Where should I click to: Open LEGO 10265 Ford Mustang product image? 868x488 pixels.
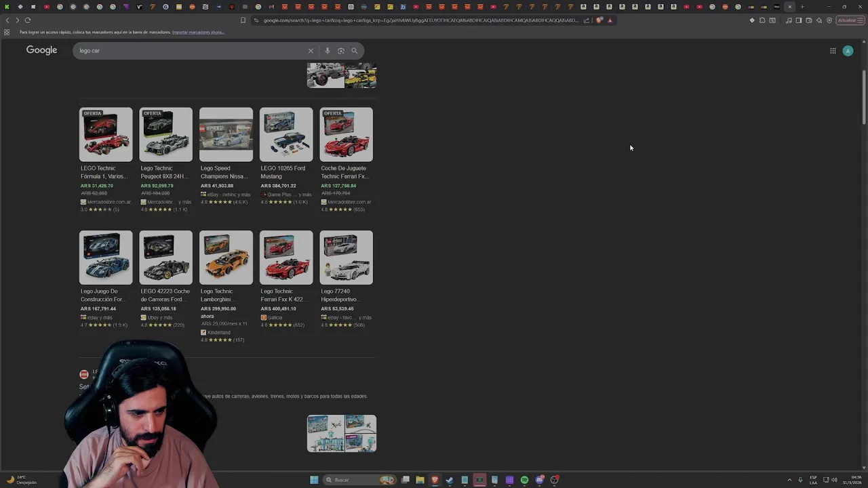tap(286, 134)
